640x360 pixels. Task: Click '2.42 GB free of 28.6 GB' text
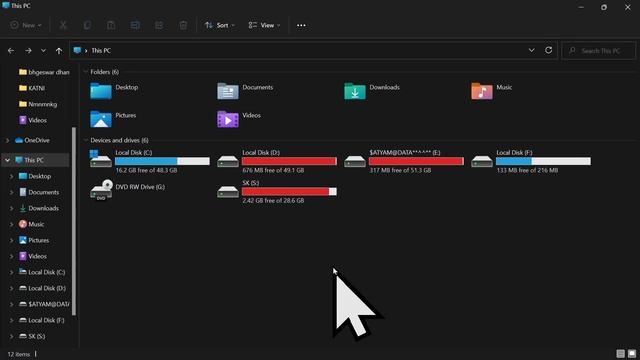click(x=273, y=201)
